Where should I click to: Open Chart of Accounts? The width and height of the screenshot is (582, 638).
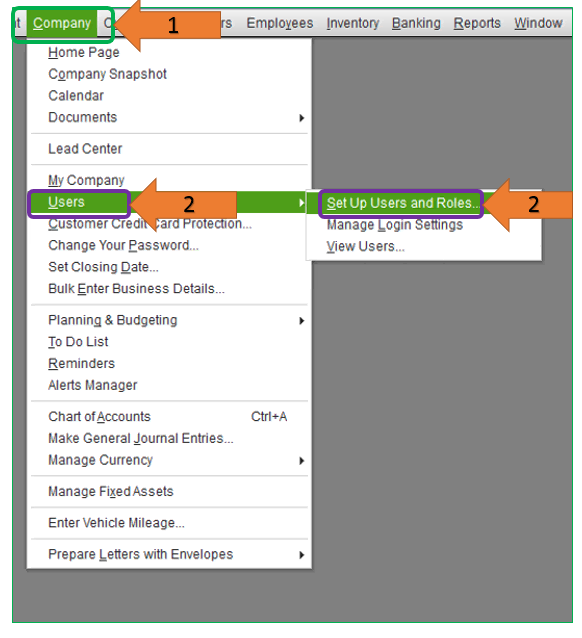point(99,417)
